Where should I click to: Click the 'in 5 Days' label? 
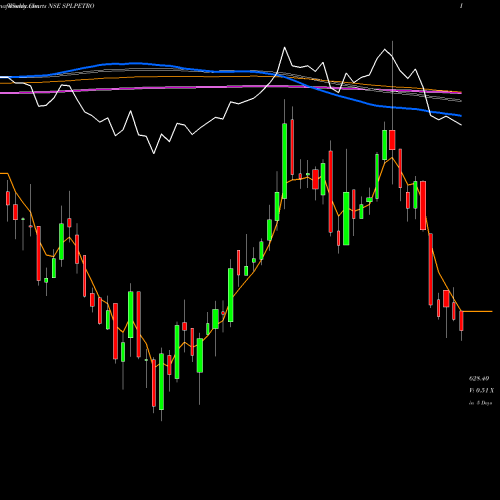point(480,403)
